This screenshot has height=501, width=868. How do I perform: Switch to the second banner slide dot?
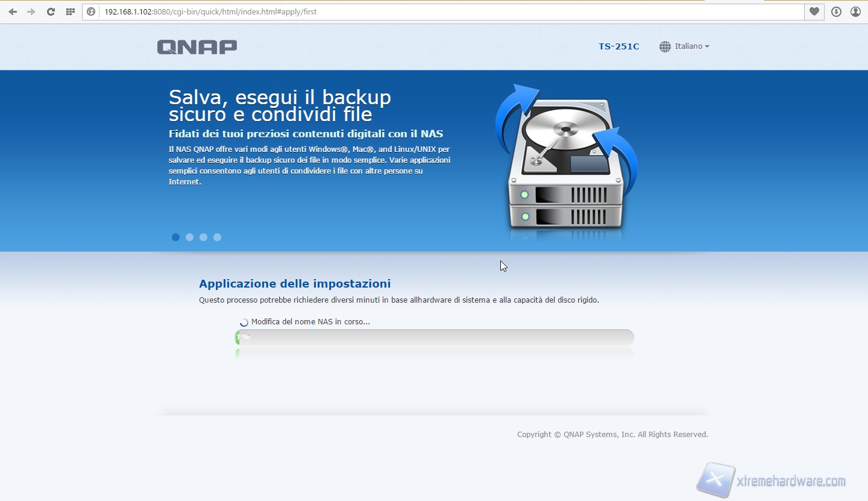pyautogui.click(x=189, y=237)
